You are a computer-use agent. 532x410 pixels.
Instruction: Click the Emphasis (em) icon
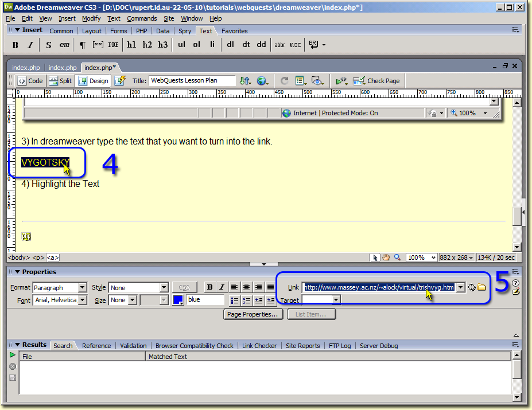[x=64, y=45]
